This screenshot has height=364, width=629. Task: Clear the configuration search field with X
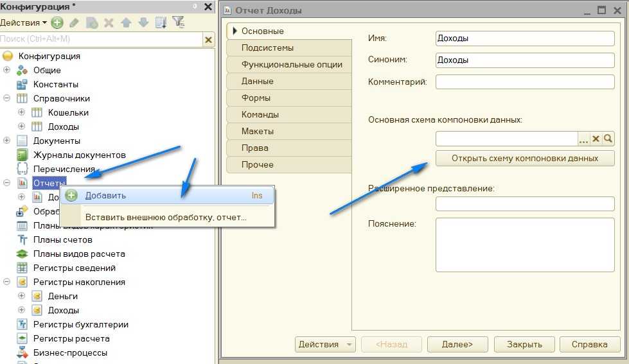tap(208, 40)
